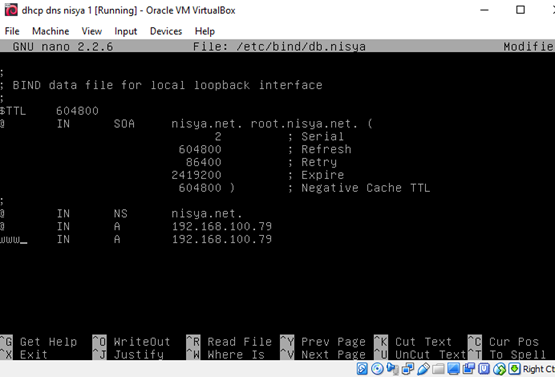Click the '; Negative Cache TTL' comment
The image size is (555, 377).
click(359, 188)
